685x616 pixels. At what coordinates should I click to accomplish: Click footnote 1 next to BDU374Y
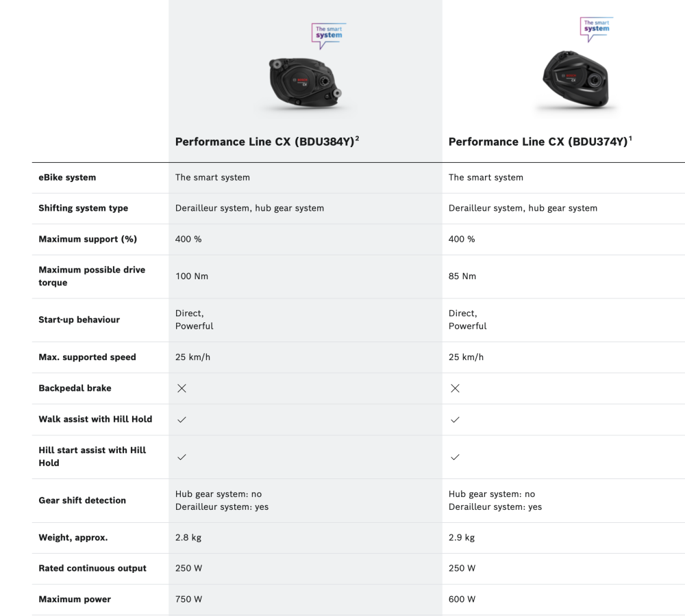point(630,138)
